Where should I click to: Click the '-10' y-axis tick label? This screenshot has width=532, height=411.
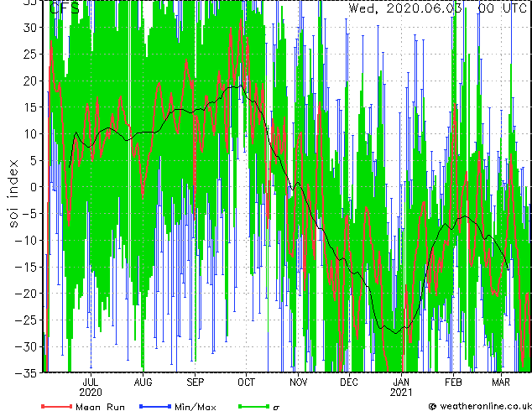coord(26,241)
